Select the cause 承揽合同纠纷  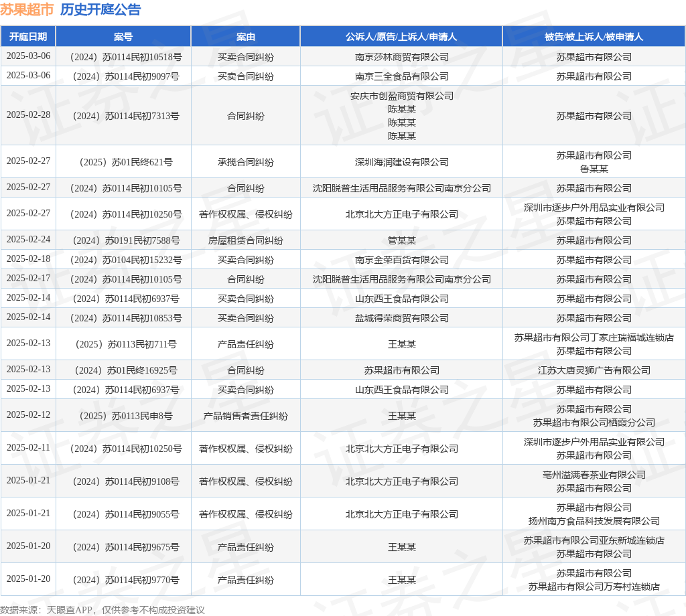(x=245, y=162)
